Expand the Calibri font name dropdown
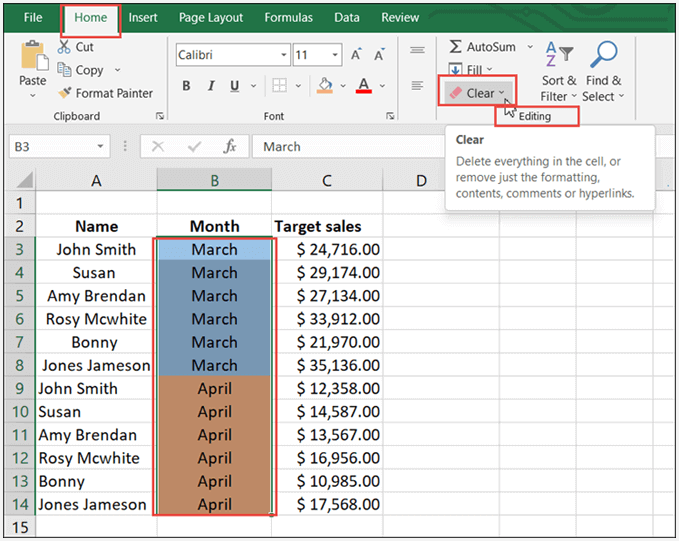 tap(284, 56)
